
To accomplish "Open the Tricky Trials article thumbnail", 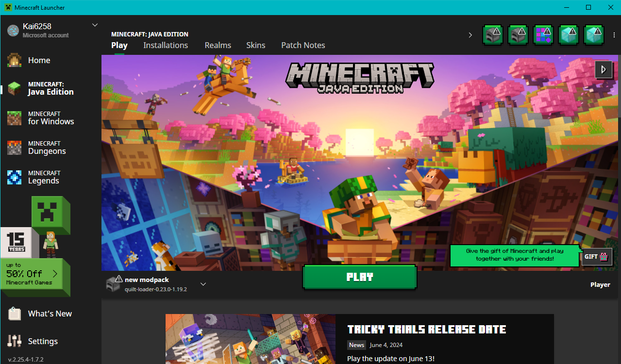I will (251, 339).
